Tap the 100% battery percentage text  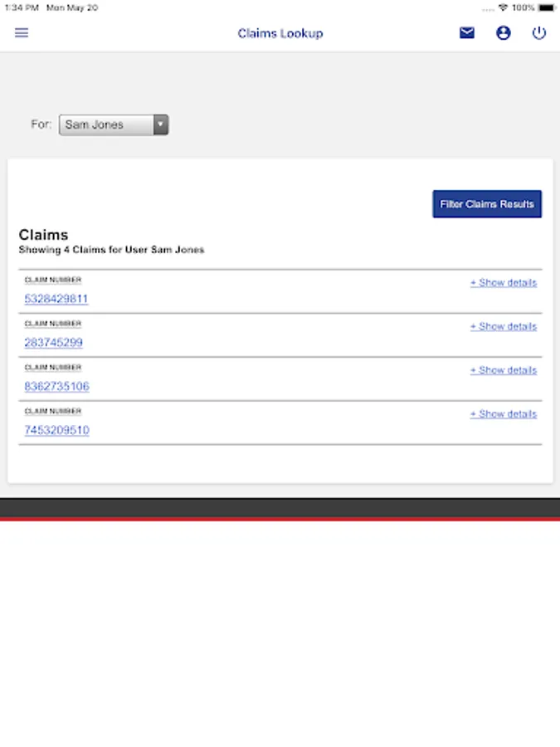(523, 7)
